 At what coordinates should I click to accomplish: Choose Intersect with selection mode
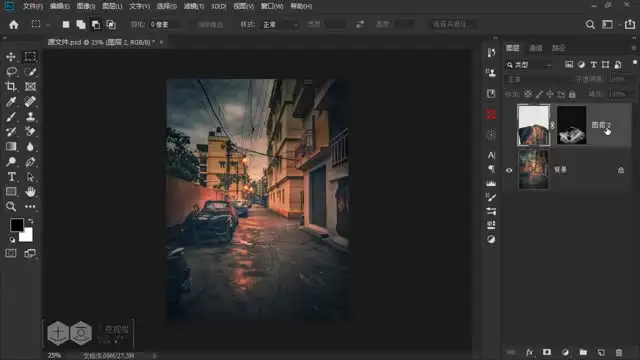pyautogui.click(x=111, y=24)
